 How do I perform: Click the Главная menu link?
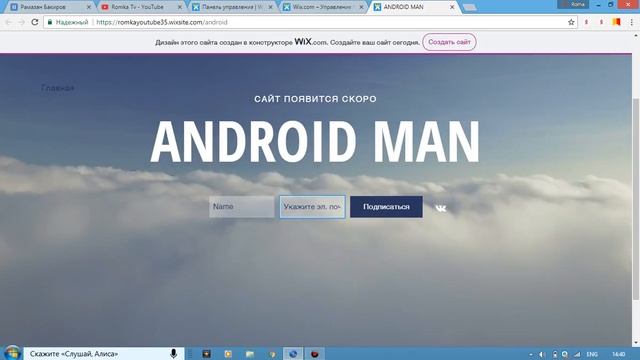pos(58,88)
